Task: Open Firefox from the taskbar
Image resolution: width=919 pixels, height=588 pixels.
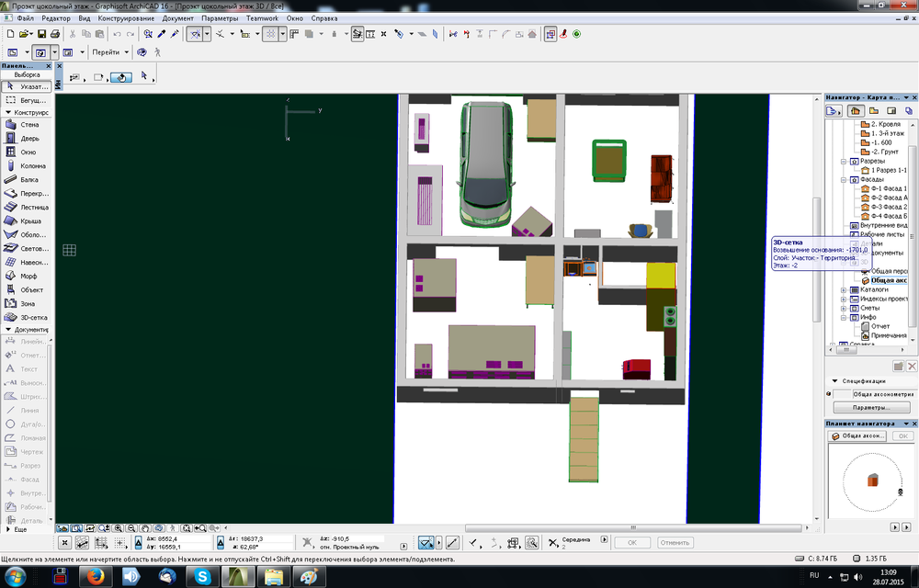Action: [x=95, y=576]
